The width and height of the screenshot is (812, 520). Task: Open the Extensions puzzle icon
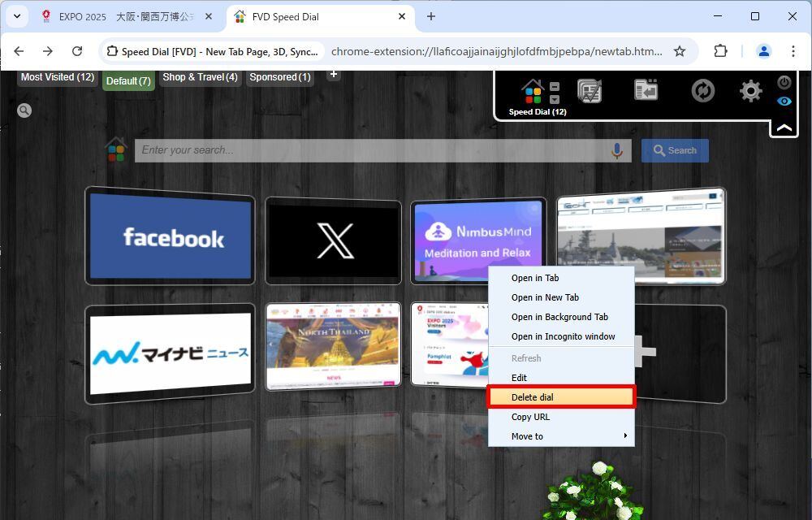(720, 50)
